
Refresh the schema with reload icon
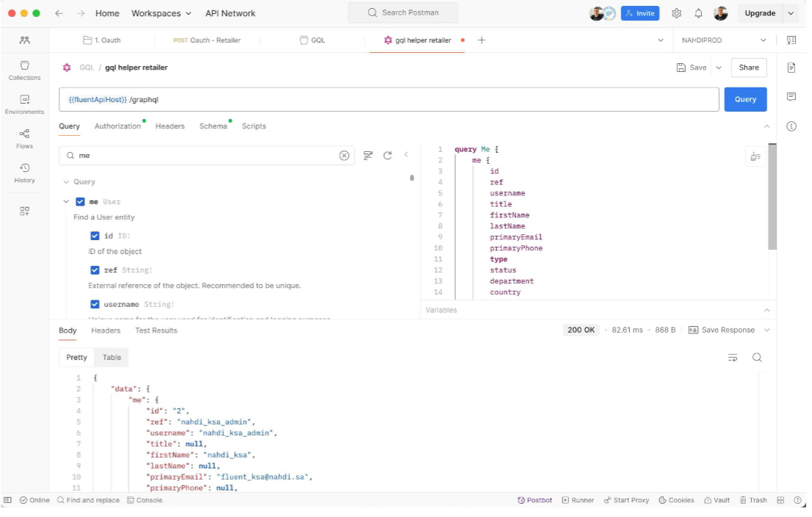tap(388, 156)
